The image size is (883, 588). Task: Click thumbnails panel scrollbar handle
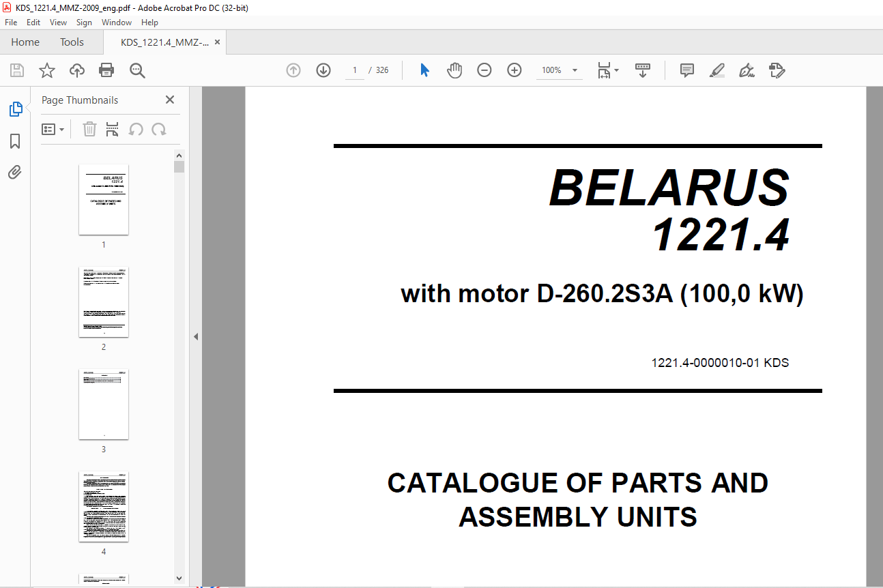point(179,167)
